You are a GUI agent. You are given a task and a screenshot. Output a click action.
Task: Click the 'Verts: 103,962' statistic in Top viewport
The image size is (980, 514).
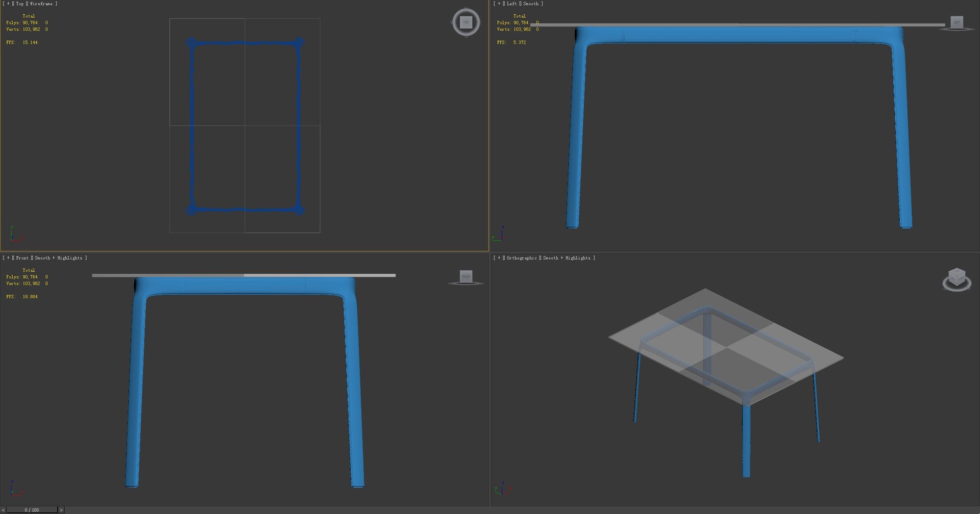tap(23, 29)
